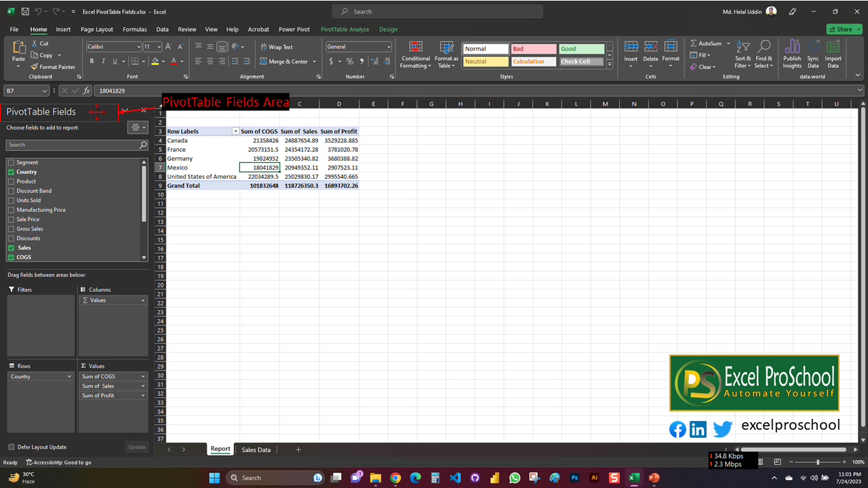Open Sum of COGS field dropdown
868x488 pixels.
(143, 377)
